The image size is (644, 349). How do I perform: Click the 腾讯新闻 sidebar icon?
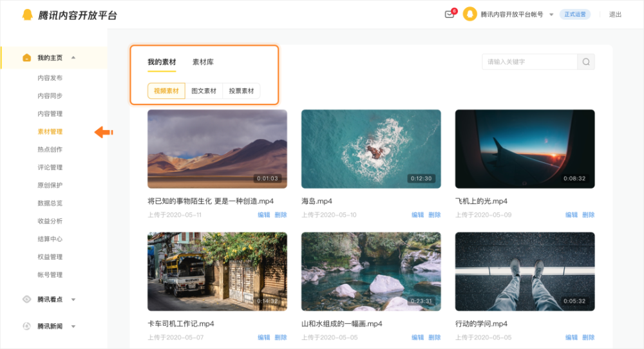(26, 326)
